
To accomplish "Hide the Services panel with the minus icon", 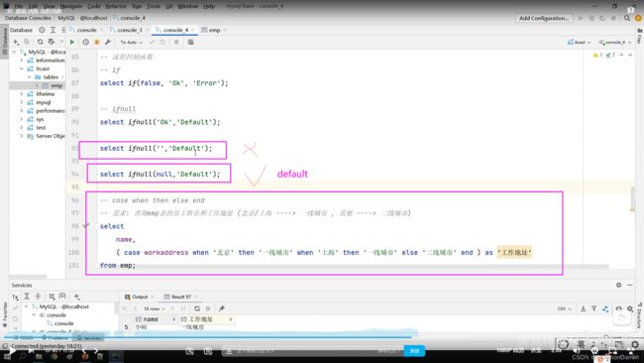I will 630,285.
